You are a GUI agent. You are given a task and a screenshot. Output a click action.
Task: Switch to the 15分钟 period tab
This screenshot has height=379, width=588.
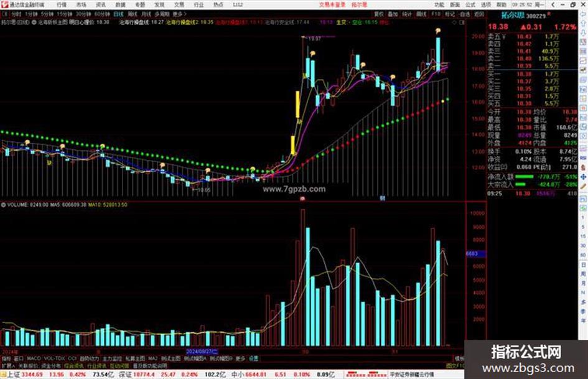click(x=64, y=14)
